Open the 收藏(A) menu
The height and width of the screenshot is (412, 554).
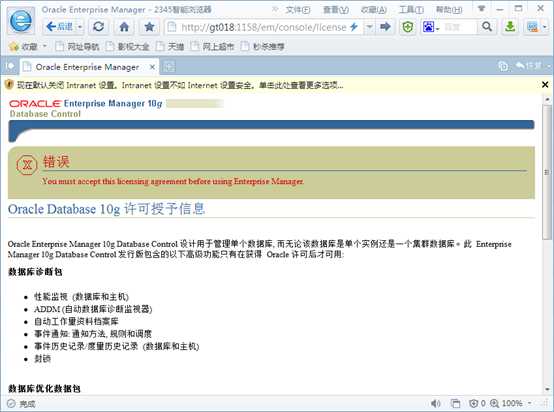[373, 10]
